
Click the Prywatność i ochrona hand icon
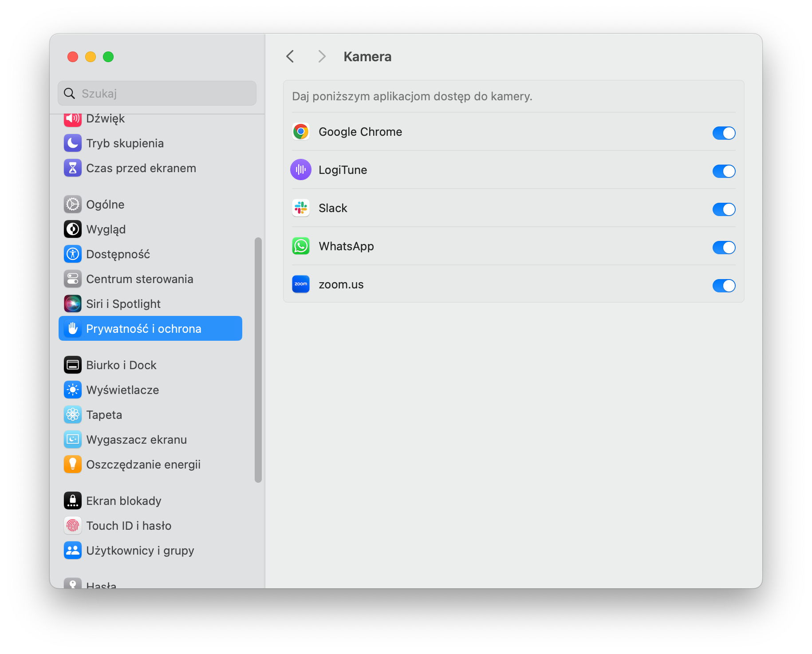[x=72, y=329]
